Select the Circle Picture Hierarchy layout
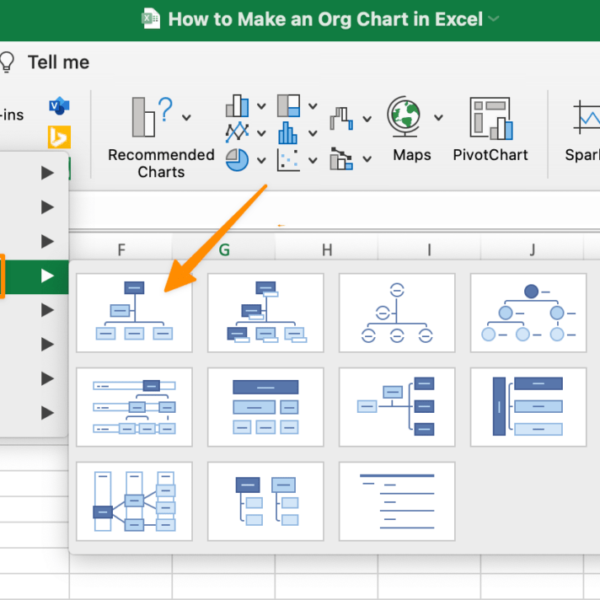 [528, 312]
